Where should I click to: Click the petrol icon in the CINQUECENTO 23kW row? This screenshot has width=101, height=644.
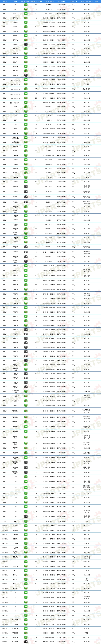click(x=26, y=80)
